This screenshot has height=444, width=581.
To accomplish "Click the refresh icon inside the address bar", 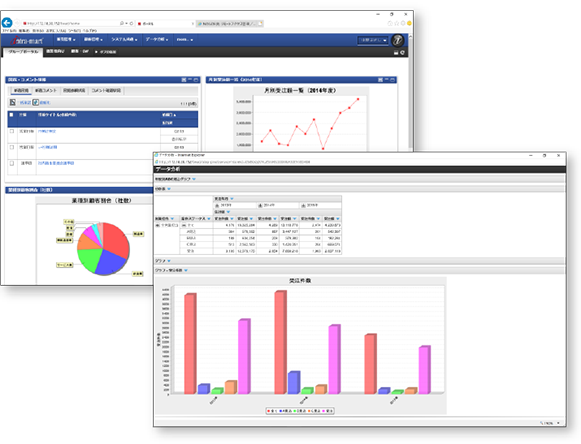I will (132, 23).
